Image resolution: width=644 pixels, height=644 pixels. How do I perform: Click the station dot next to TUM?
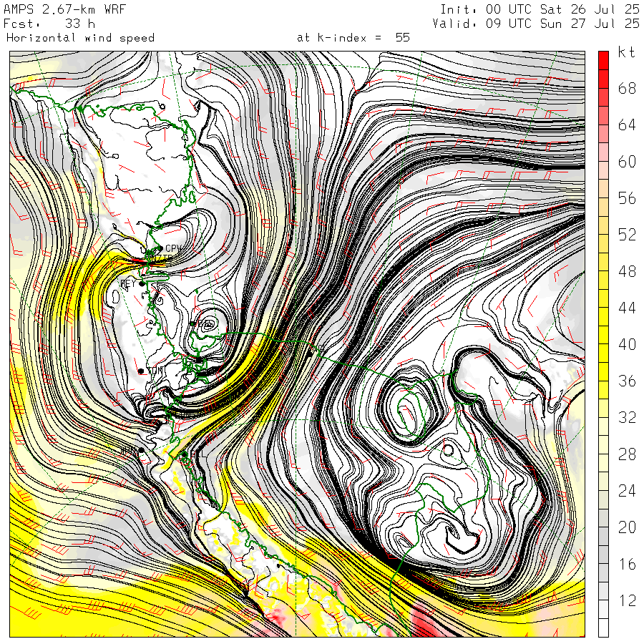pos(141,371)
